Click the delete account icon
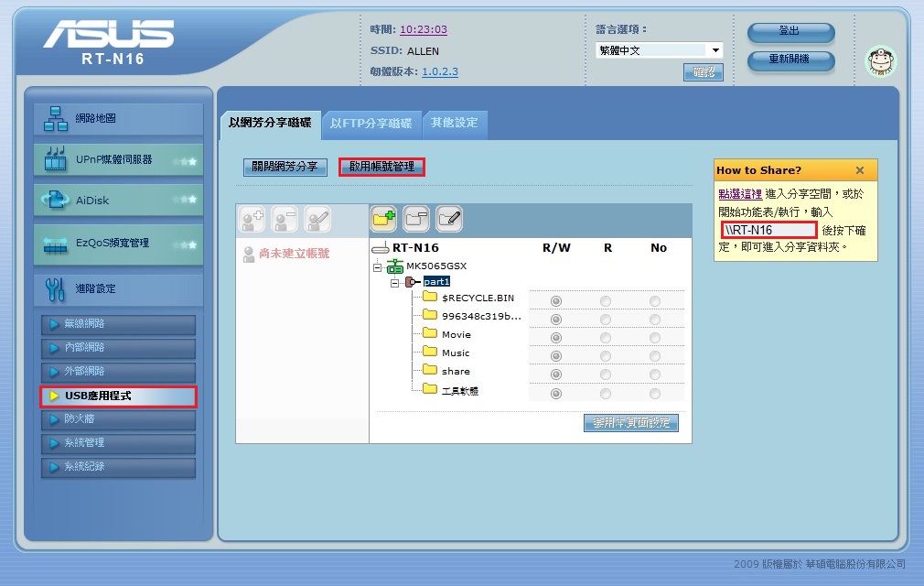Screen dimensions: 924x586 285,220
